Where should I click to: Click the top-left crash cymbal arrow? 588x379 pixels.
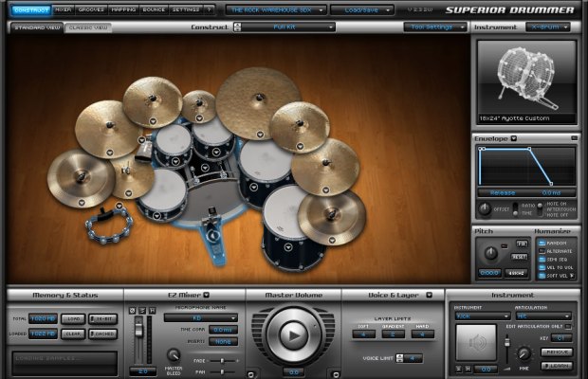[153, 121]
